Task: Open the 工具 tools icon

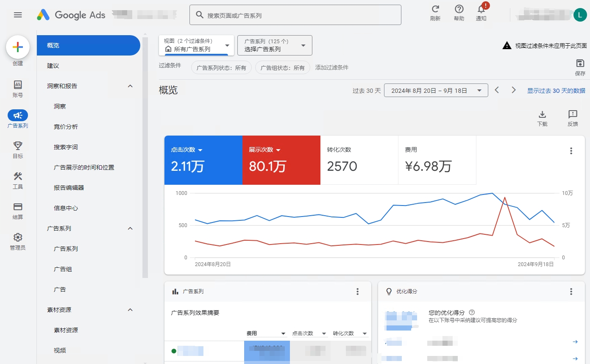Action: coord(18,176)
